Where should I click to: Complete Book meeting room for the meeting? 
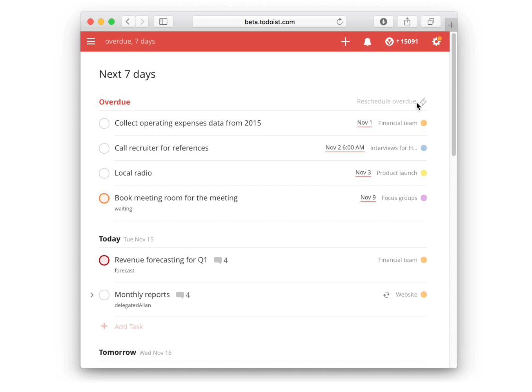(104, 198)
